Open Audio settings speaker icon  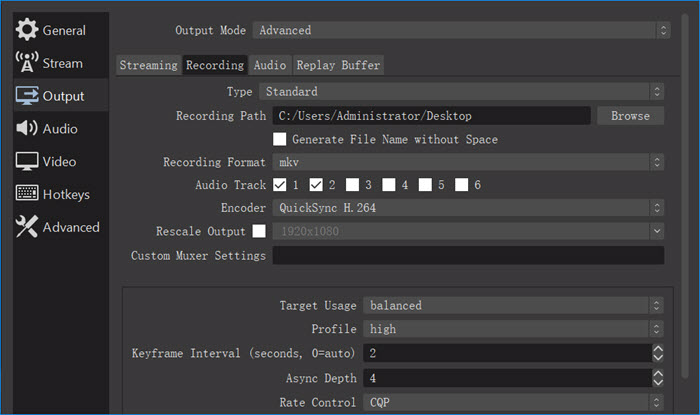pos(27,128)
